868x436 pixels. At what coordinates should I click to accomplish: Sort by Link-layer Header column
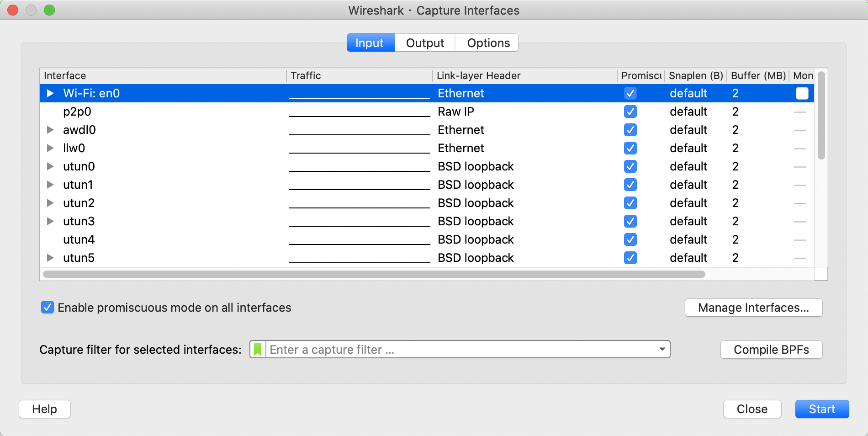(525, 75)
